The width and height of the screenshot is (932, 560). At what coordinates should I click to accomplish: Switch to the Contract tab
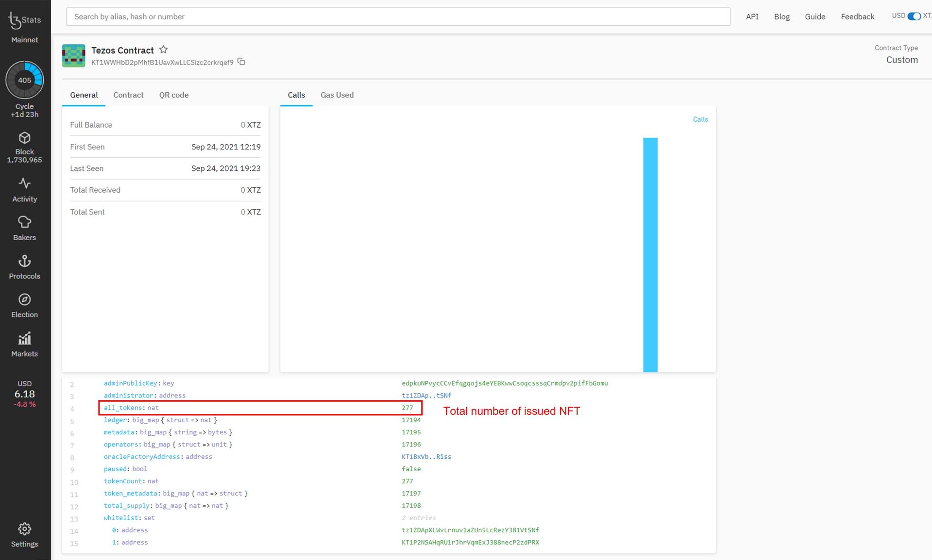(128, 95)
